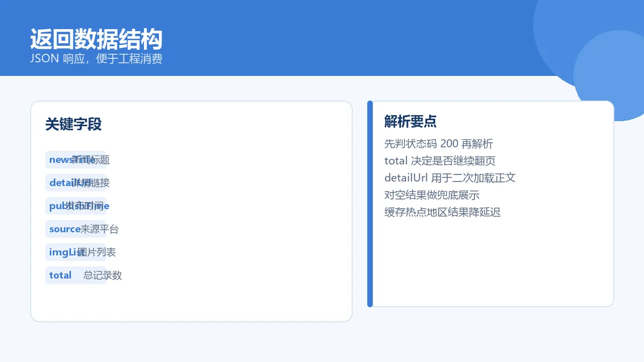644x362 pixels.
Task: Click the 关键字段 card heading
Action: (x=73, y=124)
